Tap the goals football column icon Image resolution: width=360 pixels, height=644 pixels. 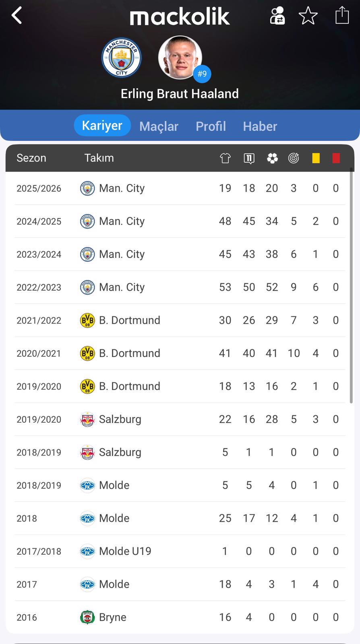click(272, 158)
